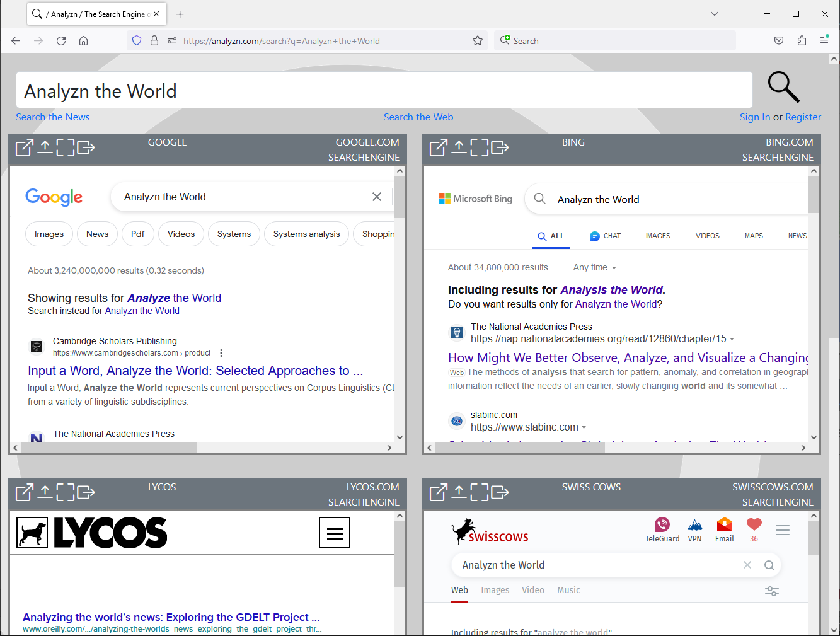Viewport: 840px width, 636px height.
Task: Reload the page in the browser toolbar
Action: coord(61,41)
